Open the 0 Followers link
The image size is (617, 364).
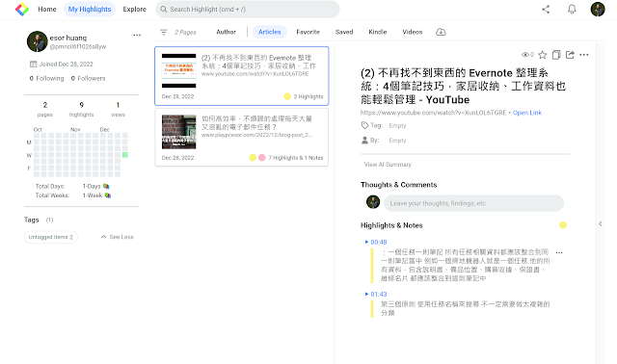pyautogui.click(x=88, y=78)
